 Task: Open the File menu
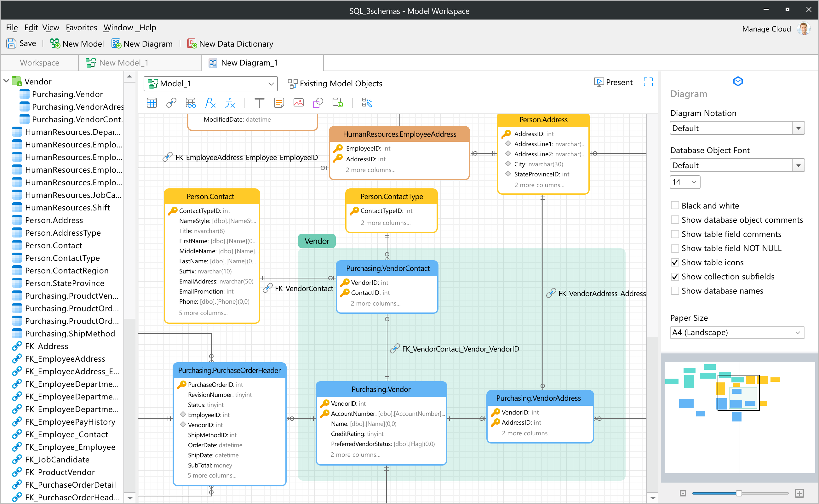pos(12,27)
